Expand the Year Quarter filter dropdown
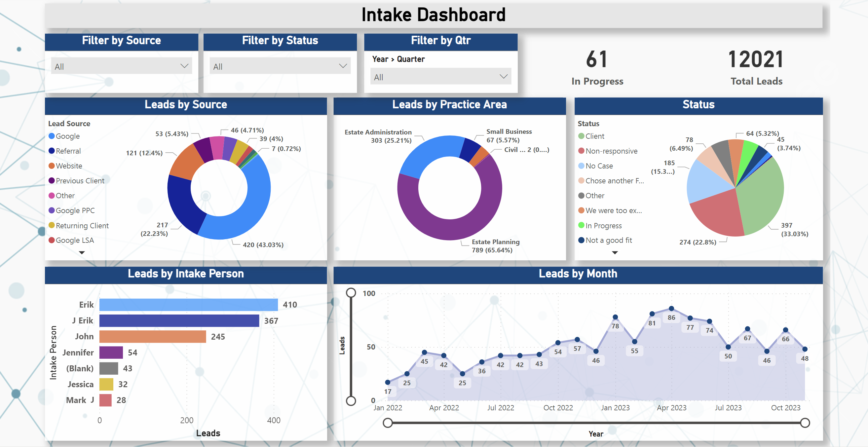This screenshot has width=868, height=447. (x=440, y=77)
